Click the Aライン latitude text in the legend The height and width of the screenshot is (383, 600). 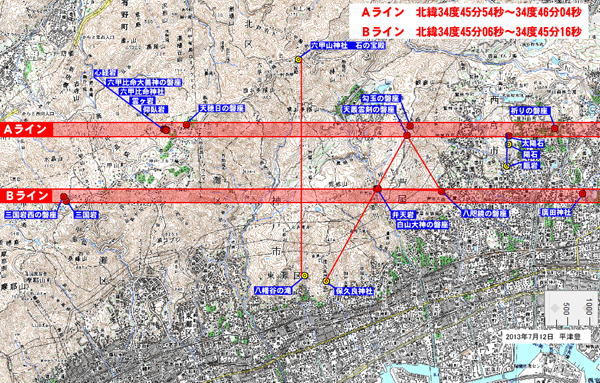point(471,13)
